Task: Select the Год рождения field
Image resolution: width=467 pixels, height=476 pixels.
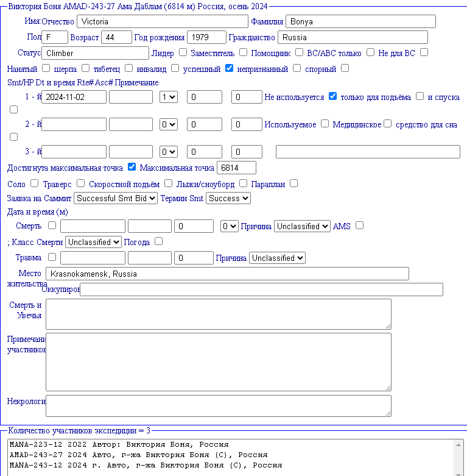Action: tap(207, 37)
